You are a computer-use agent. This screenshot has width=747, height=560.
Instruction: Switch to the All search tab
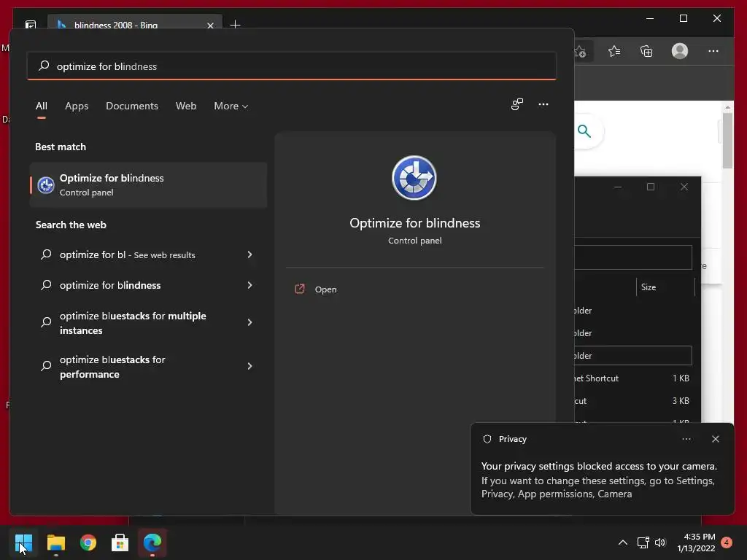pos(42,106)
